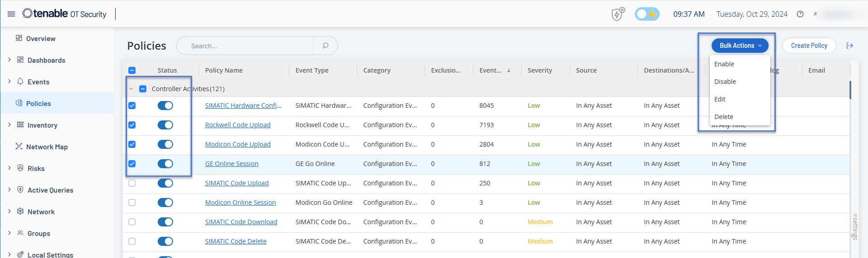
Task: Click the search magnifier icon
Action: pyautogui.click(x=325, y=46)
